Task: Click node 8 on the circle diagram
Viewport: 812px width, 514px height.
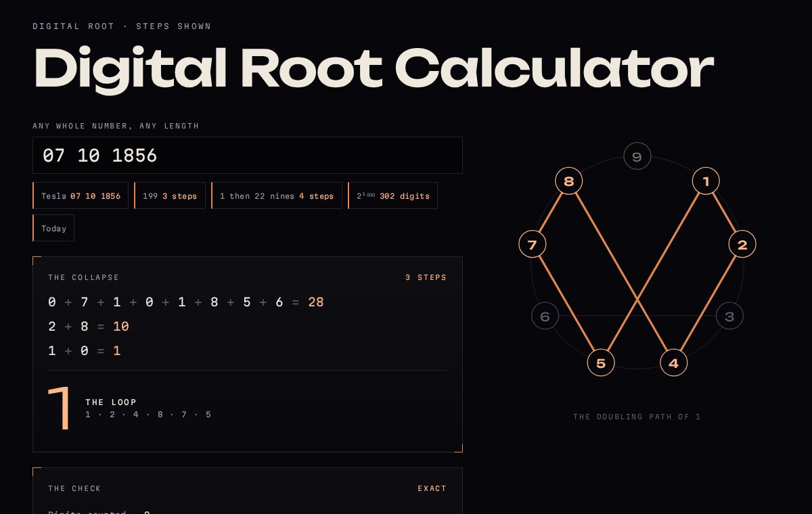Action: tap(569, 181)
